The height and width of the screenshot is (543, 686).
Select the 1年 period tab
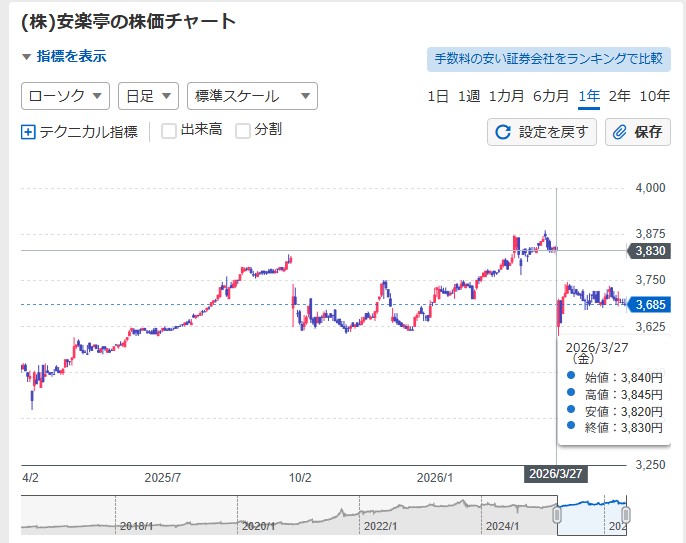pyautogui.click(x=589, y=96)
